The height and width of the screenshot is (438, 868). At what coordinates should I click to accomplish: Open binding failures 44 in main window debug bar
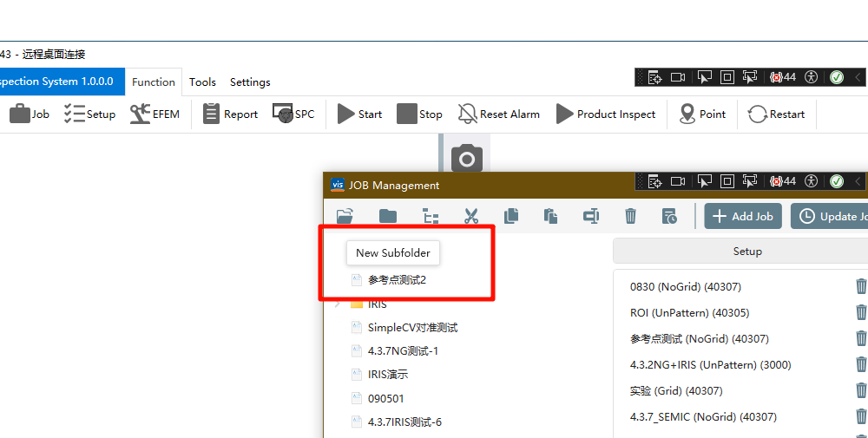pyautogui.click(x=783, y=77)
